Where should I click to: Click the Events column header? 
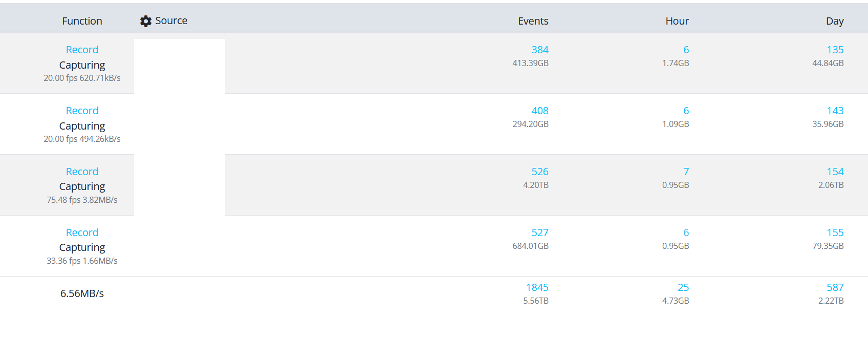pyautogui.click(x=533, y=21)
